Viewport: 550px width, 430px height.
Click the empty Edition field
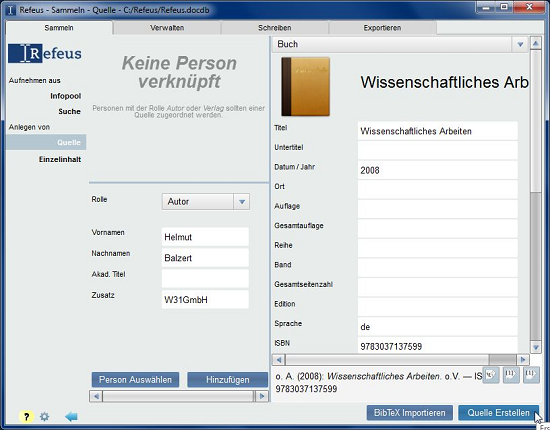(438, 307)
